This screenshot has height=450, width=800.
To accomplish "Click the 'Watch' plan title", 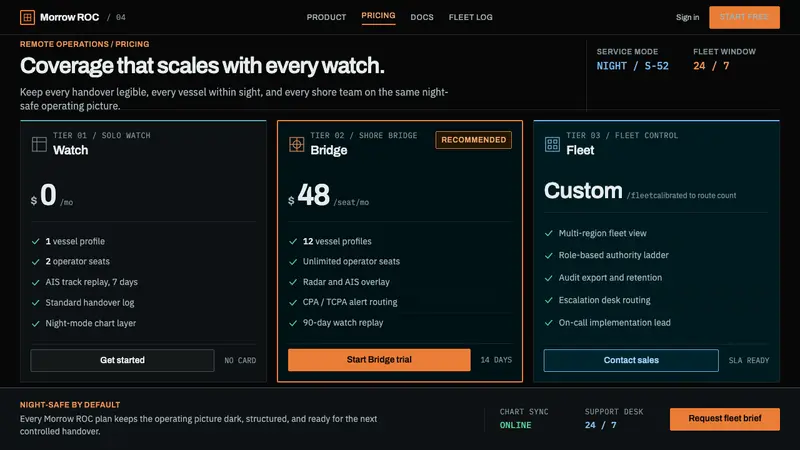I will point(70,151).
